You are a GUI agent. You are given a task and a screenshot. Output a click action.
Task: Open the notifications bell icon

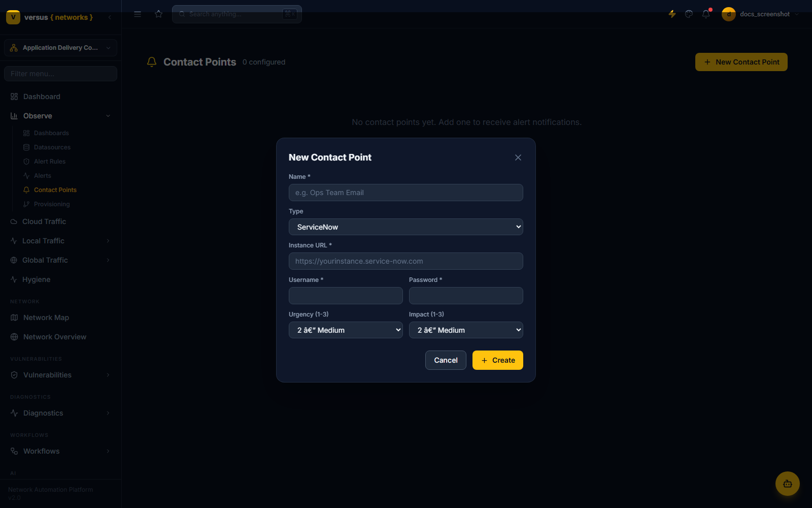click(706, 14)
